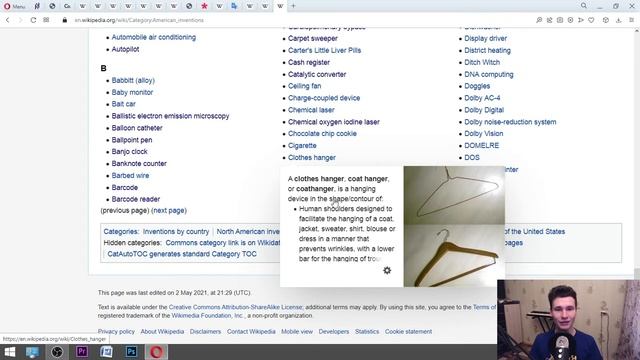The height and width of the screenshot is (360, 640).
Task: Open the Ballpoint pen link
Action: [x=132, y=140]
